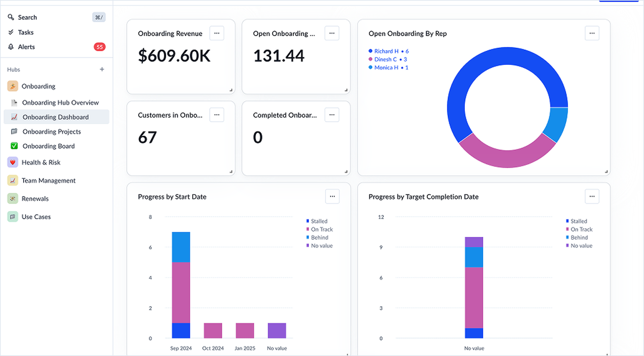Click the Use Cases hub icon
Viewport: 644px width, 356px height.
(13, 217)
